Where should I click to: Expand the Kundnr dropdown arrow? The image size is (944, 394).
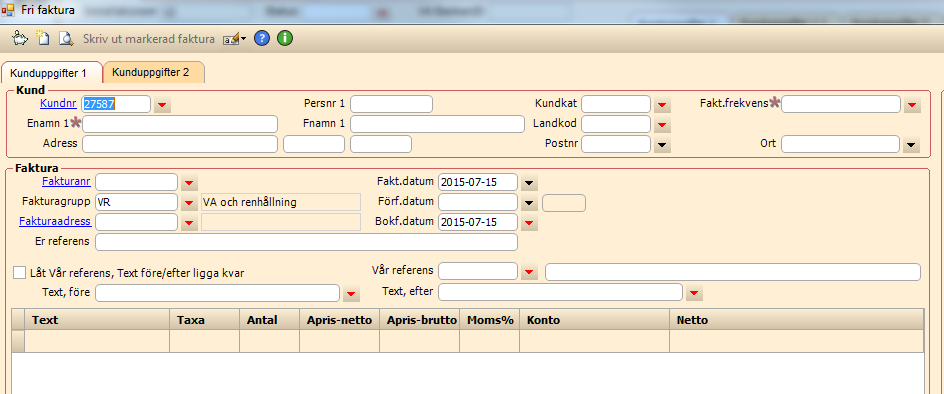(163, 105)
